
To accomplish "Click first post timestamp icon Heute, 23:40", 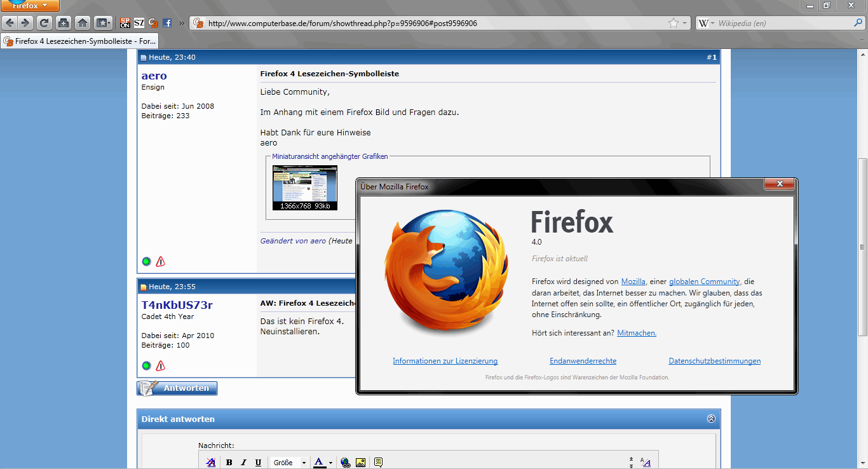I will (144, 58).
